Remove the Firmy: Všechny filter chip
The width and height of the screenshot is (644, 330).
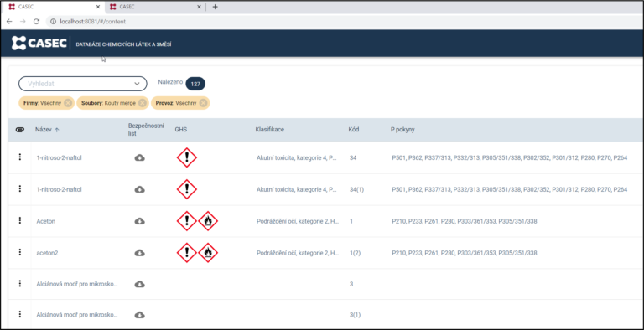pyautogui.click(x=68, y=103)
